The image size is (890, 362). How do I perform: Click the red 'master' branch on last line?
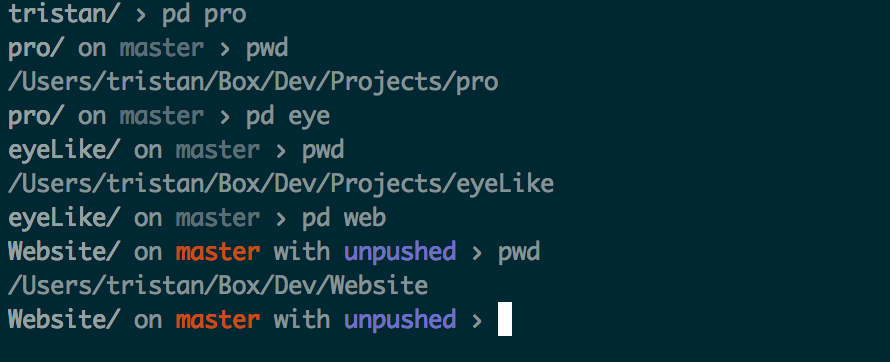(218, 320)
